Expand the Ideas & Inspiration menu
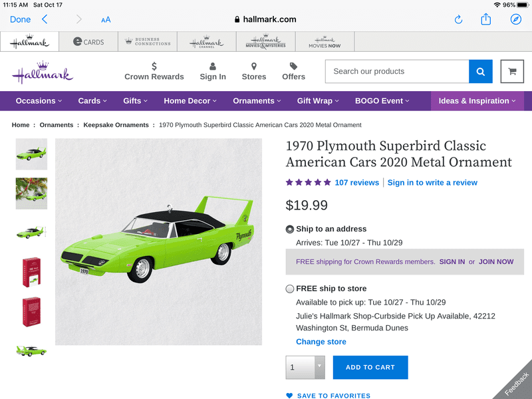The width and height of the screenshot is (532, 399). coord(477,101)
